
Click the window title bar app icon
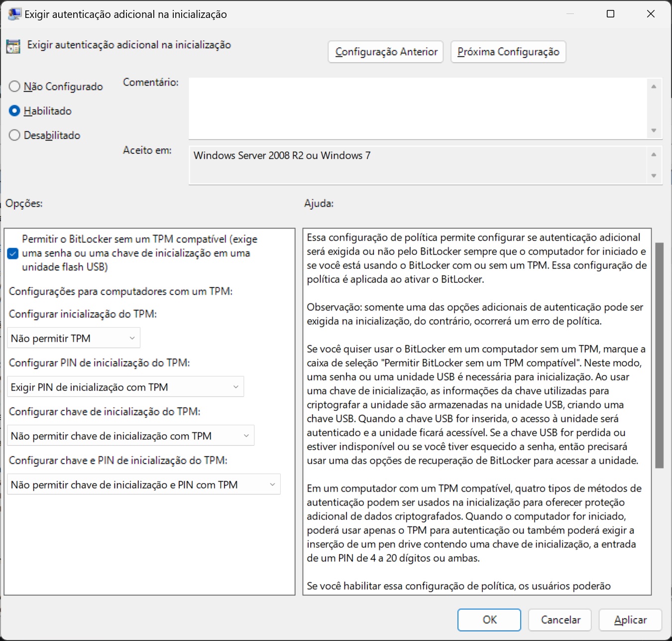[14, 14]
